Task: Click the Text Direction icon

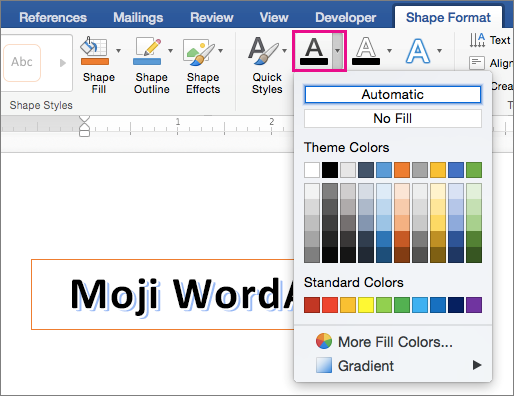Action: pos(477,40)
